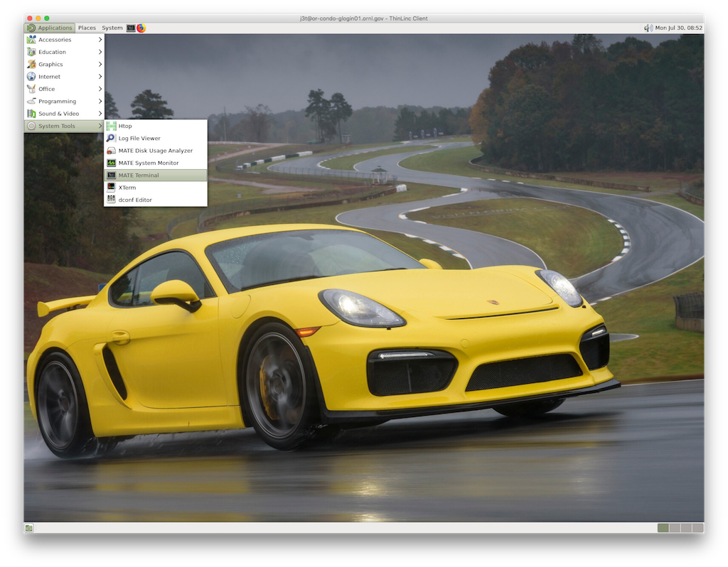728x567 pixels.
Task: Launch MATE Disk Usage Analyzer
Action: click(x=155, y=151)
